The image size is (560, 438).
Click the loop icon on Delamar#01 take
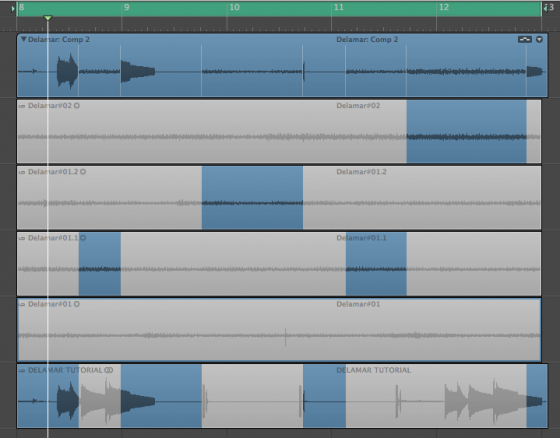click(22, 304)
